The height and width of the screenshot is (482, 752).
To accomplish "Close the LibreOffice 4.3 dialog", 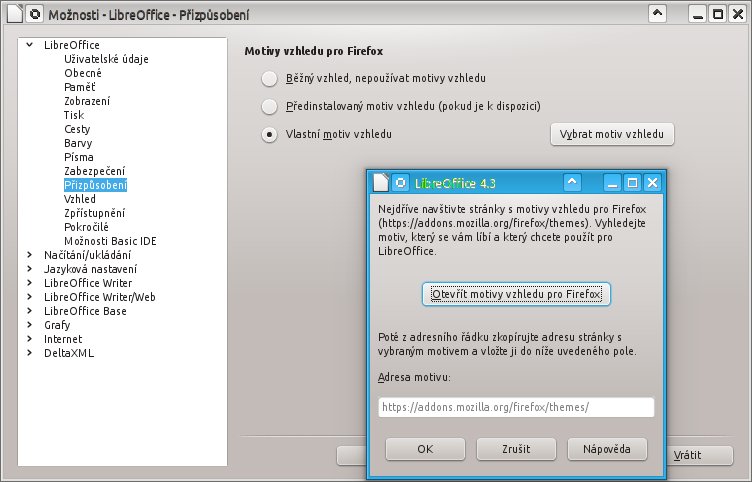I will click(652, 183).
